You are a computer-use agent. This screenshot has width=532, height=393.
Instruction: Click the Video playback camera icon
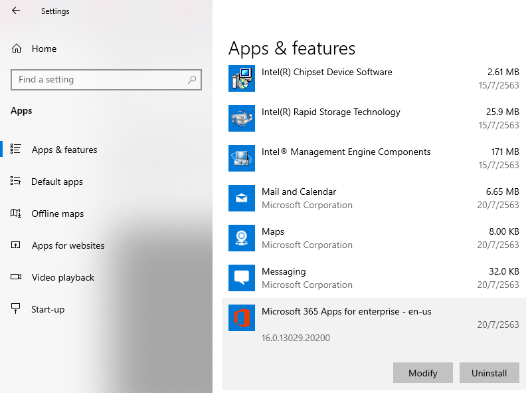pyautogui.click(x=15, y=277)
